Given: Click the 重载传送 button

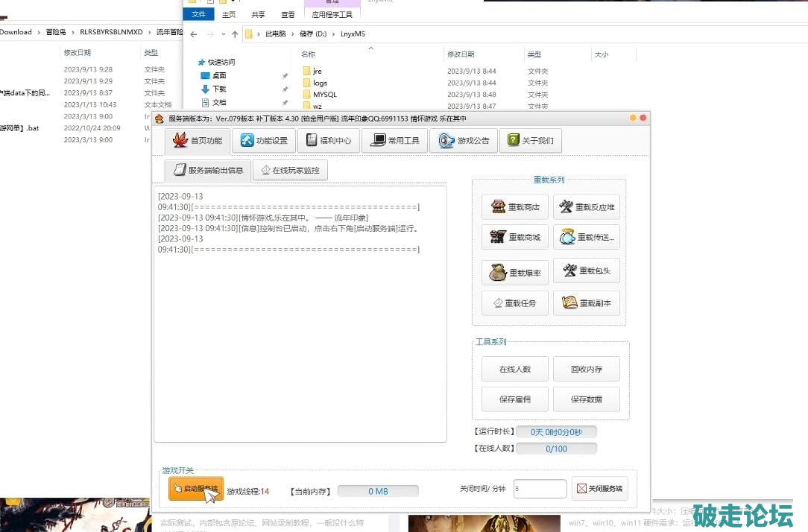Looking at the screenshot, I should point(586,238).
